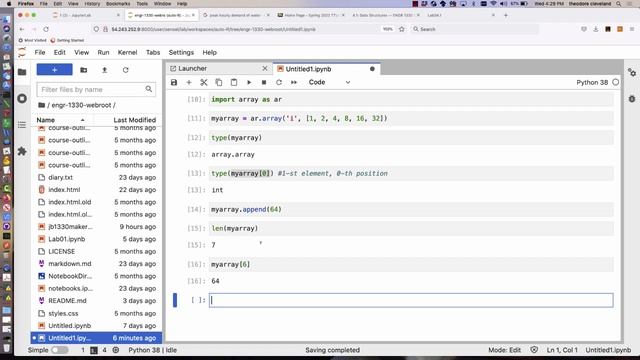
Task: Cut selected cells with scissors icon
Action: coord(204,82)
